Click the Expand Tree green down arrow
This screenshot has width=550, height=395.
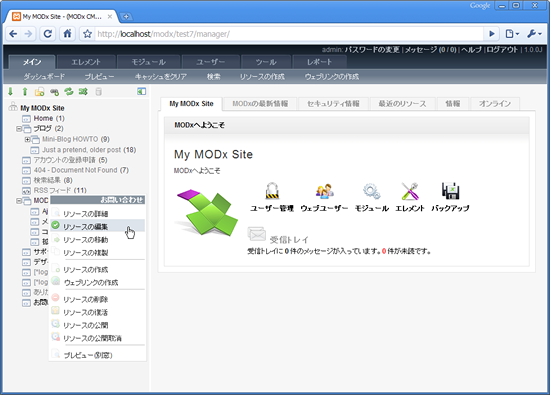pyautogui.click(x=11, y=92)
